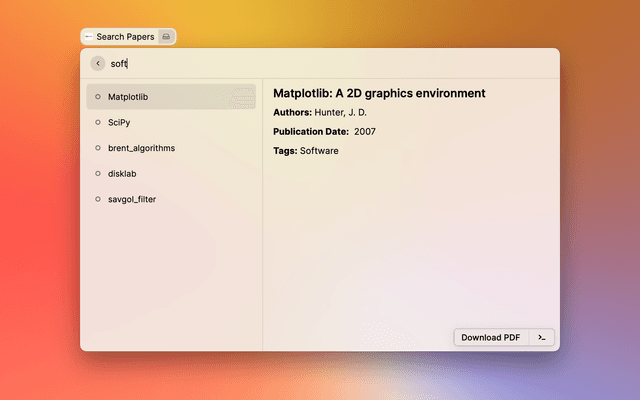Click the circle icon next to Matplotlib

point(97,97)
